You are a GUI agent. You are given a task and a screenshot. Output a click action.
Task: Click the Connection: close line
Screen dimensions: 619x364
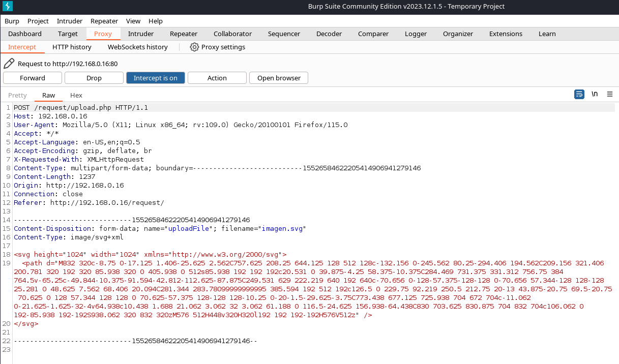48,194
